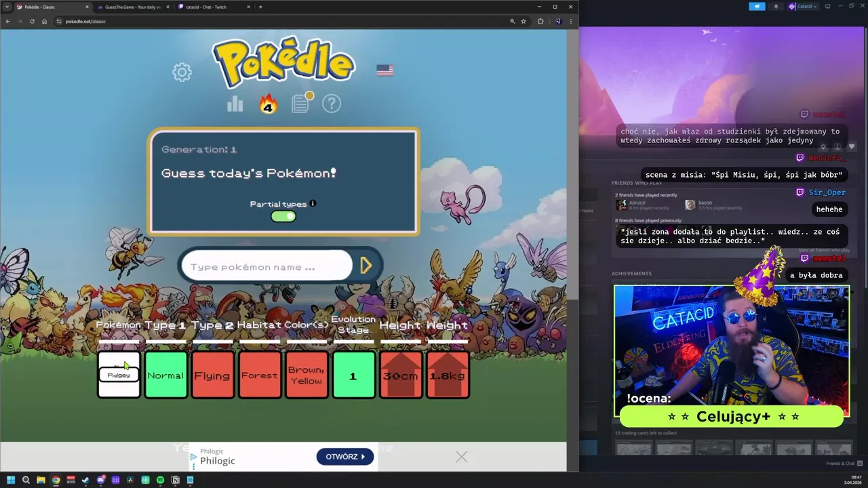Bookmark this page with star icon
The width and height of the screenshot is (868, 488).
click(524, 21)
